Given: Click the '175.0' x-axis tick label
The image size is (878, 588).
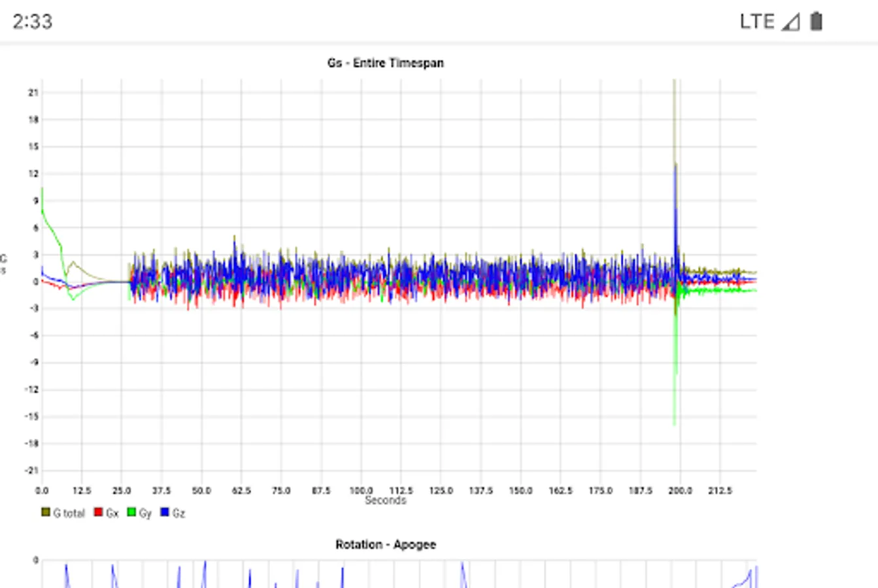Looking at the screenshot, I should tap(600, 491).
